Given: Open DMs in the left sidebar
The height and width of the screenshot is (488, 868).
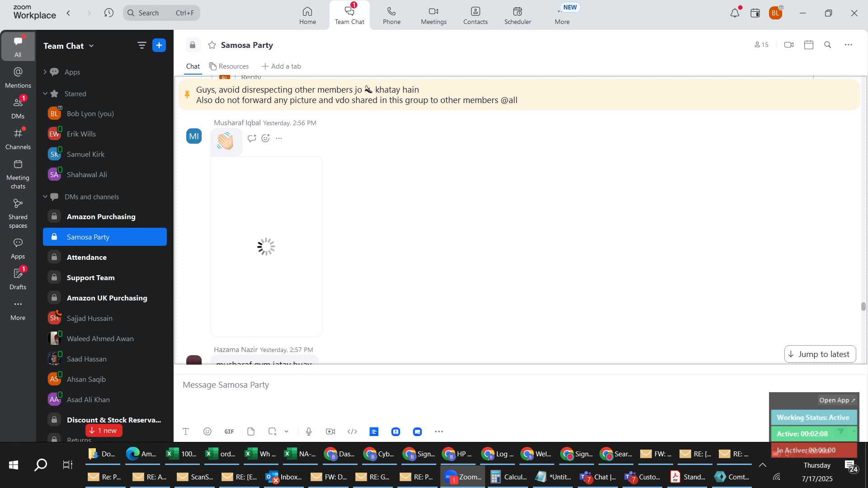Looking at the screenshot, I should click(x=18, y=108).
